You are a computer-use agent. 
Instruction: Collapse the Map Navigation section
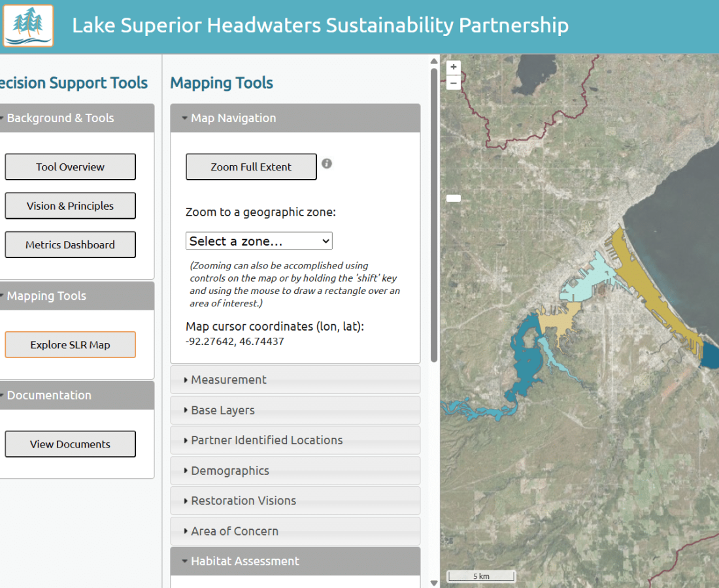pyautogui.click(x=295, y=118)
